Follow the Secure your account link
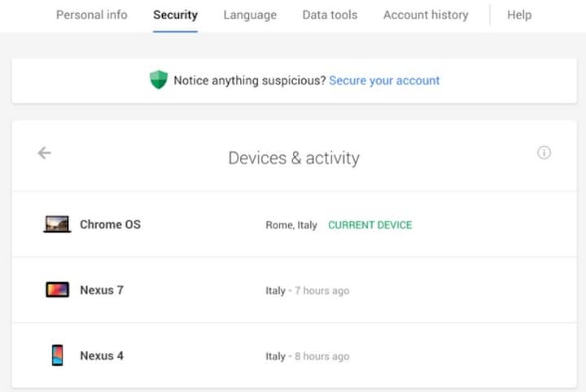The width and height of the screenshot is (586, 392). tap(384, 81)
